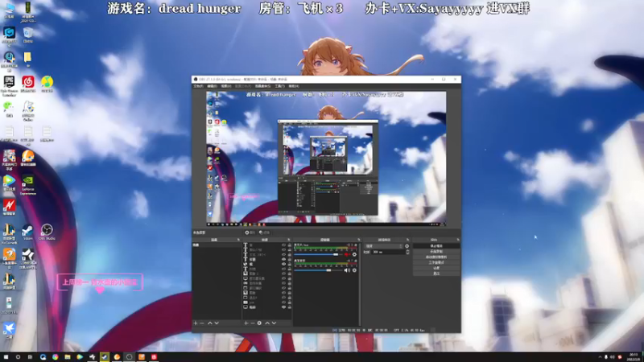
Task: Remove selected source with Sources minus icon
Action: coord(252,323)
